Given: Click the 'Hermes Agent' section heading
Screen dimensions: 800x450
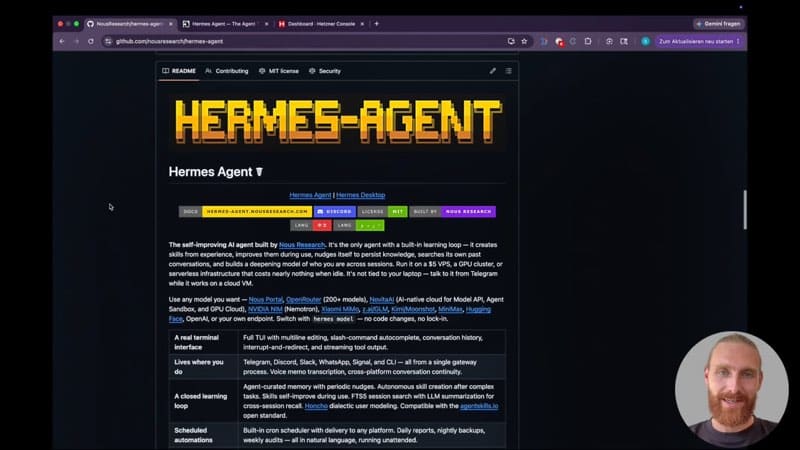Looking at the screenshot, I should (215, 172).
